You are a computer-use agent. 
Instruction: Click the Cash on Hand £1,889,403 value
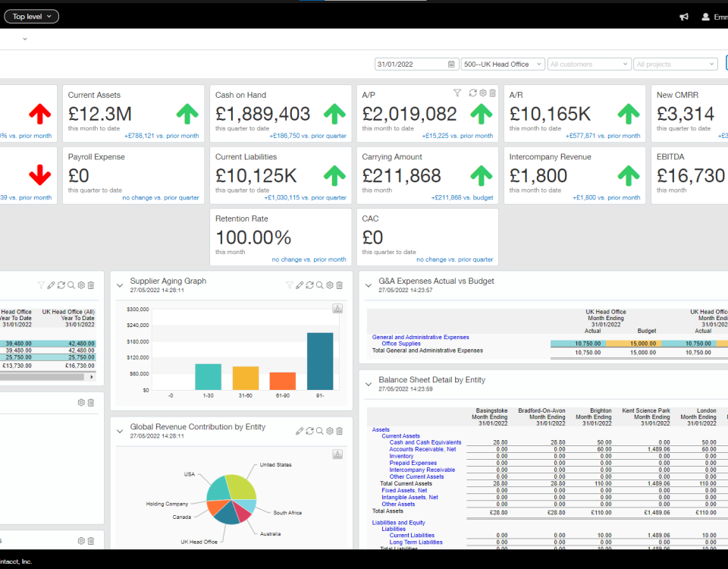coord(262,114)
